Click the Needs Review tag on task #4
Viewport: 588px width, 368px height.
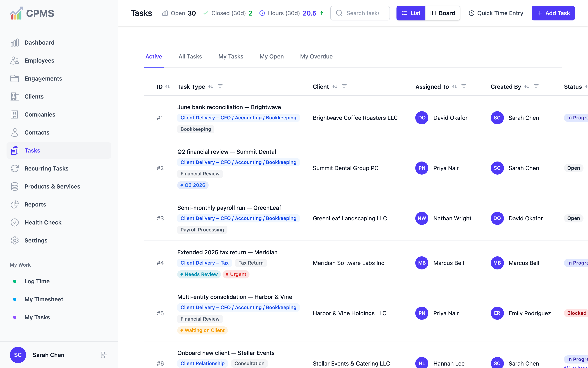(x=199, y=274)
